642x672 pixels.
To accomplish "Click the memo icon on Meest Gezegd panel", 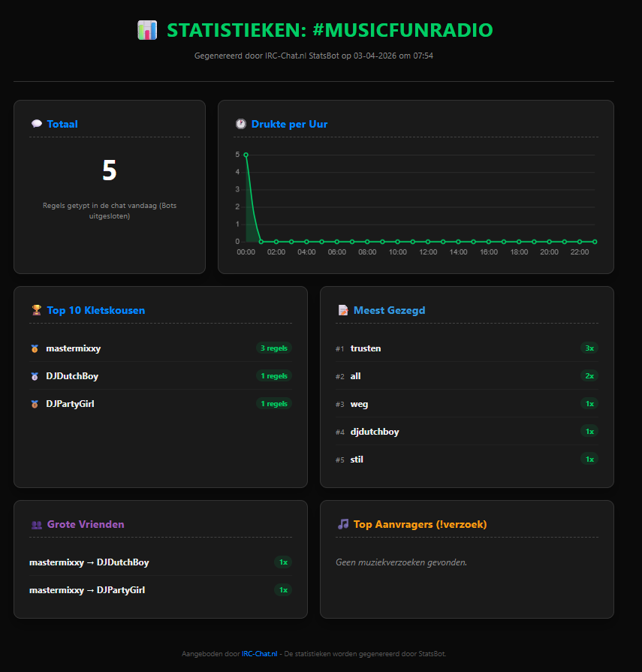I will [343, 309].
